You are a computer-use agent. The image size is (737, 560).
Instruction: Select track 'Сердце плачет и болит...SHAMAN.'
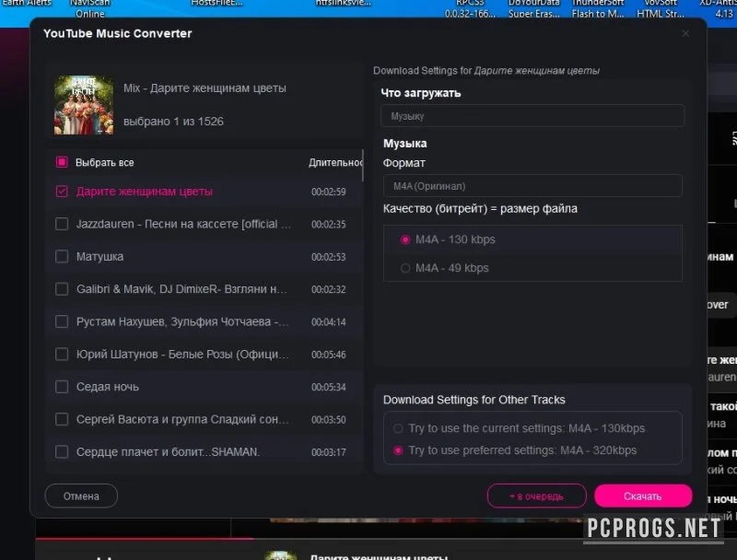click(x=168, y=452)
